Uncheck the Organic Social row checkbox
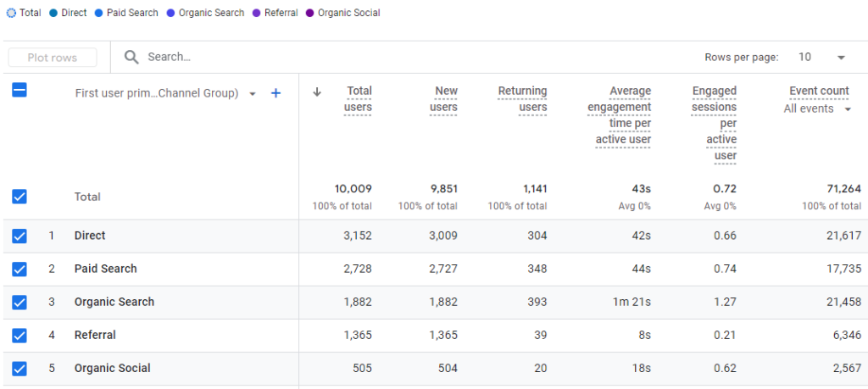The image size is (868, 389). [x=19, y=369]
